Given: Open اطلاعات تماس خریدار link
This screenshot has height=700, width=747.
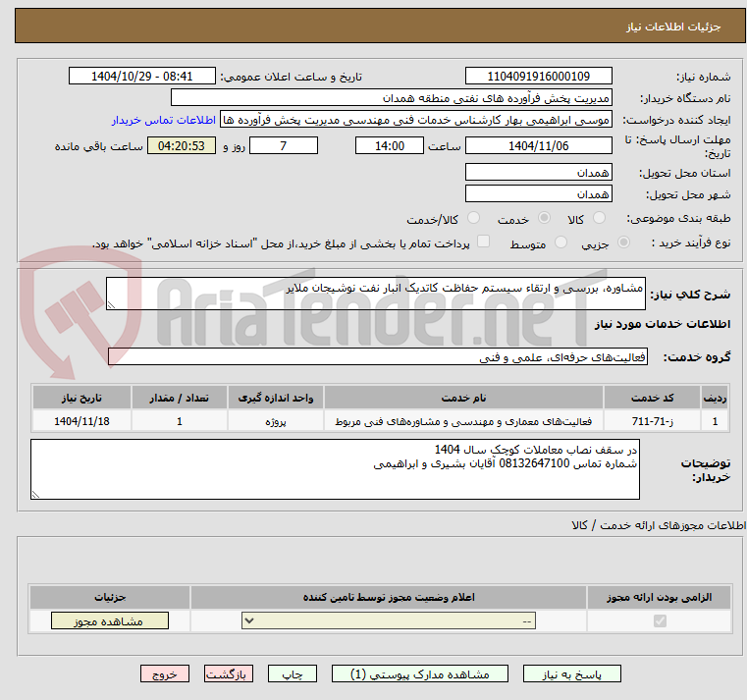Looking at the screenshot, I should (x=164, y=120).
